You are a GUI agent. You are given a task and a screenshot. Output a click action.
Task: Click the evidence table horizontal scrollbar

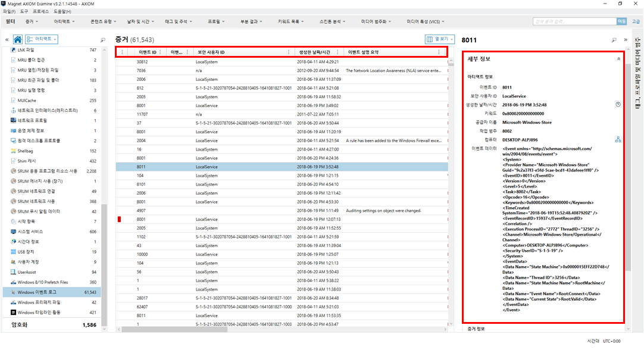(x=174, y=329)
